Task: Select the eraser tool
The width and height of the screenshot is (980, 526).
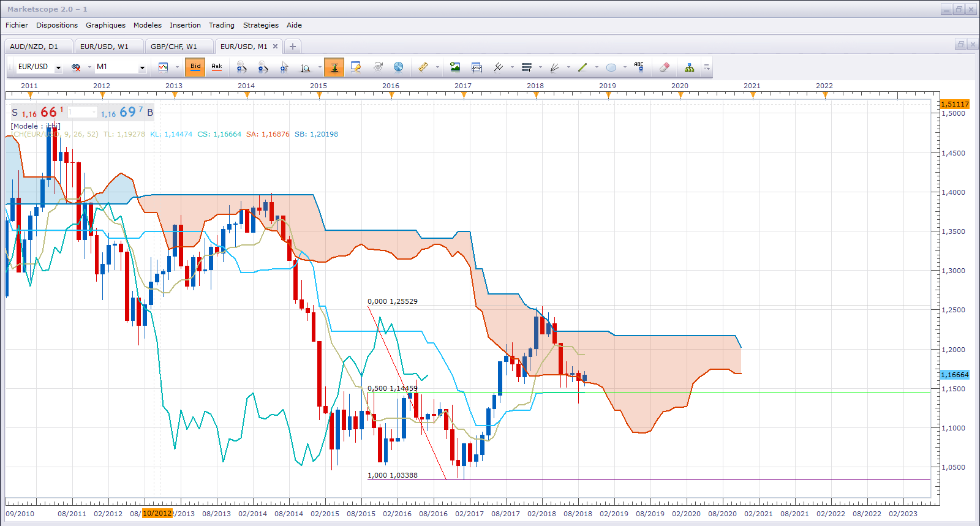Action: (x=665, y=67)
